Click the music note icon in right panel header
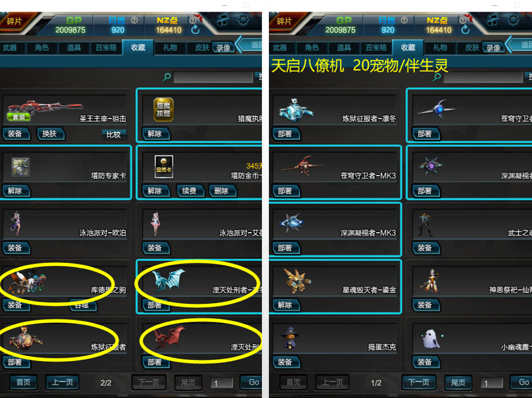 pyautogui.click(x=493, y=21)
